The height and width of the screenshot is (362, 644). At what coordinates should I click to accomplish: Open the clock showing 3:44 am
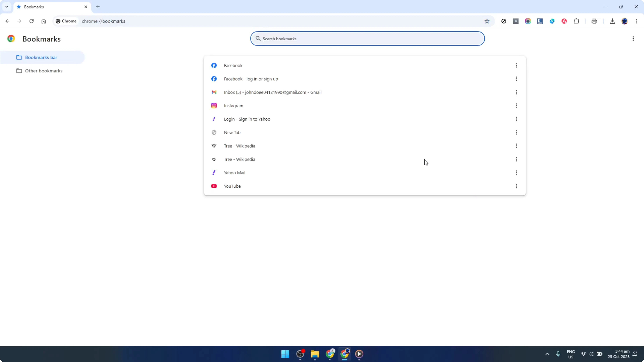pyautogui.click(x=618, y=354)
